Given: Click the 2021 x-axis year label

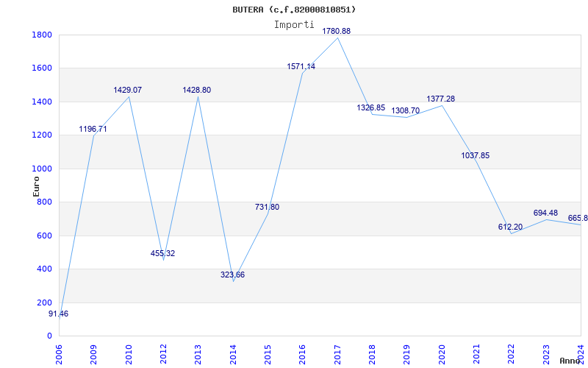Looking at the screenshot, I should (x=476, y=355).
